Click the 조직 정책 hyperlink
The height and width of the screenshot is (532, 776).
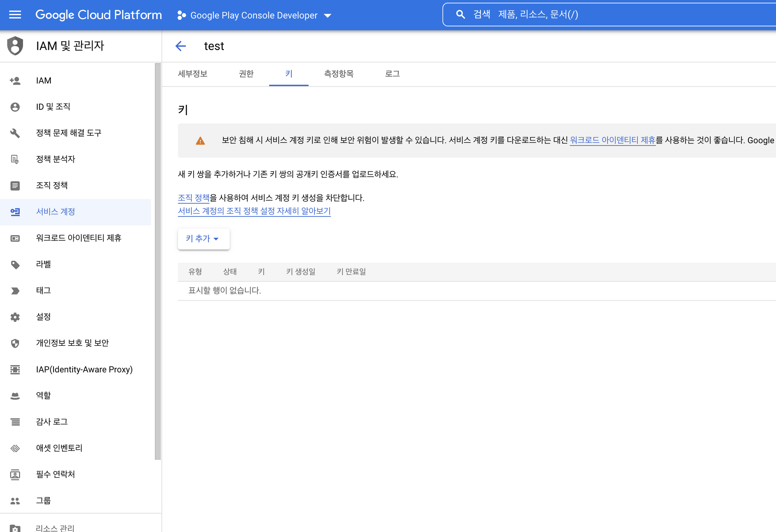[193, 198]
